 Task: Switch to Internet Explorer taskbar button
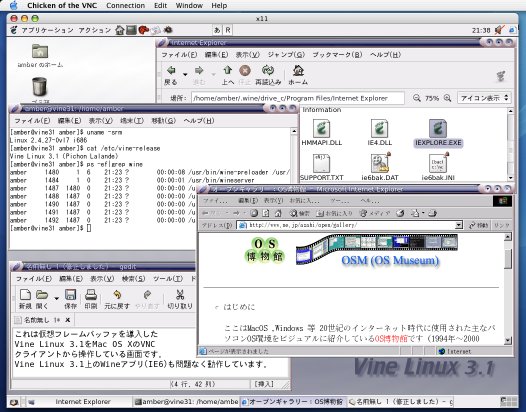coord(77,402)
